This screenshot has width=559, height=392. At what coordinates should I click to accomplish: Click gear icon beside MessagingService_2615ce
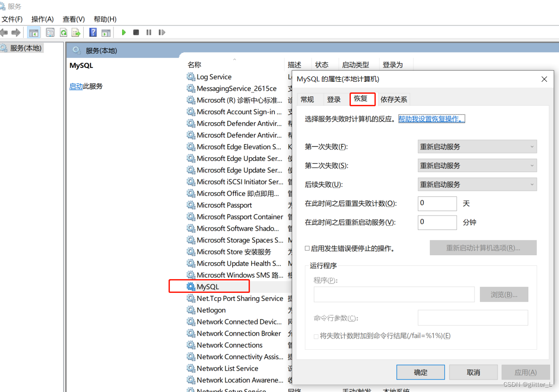click(x=191, y=88)
